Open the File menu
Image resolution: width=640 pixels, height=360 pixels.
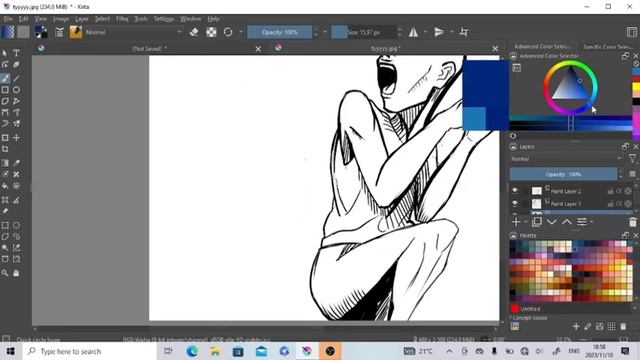[x=8, y=19]
